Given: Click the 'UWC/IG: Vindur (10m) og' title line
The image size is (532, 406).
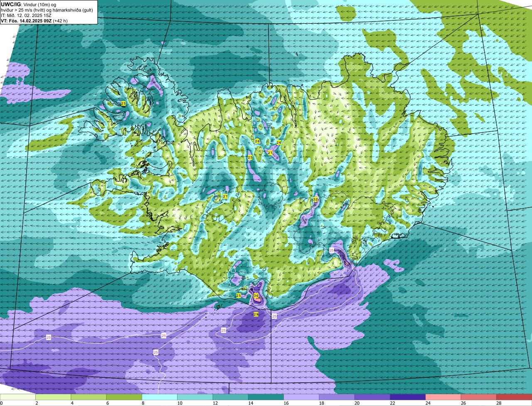Looking at the screenshot, I should click(x=29, y=4).
